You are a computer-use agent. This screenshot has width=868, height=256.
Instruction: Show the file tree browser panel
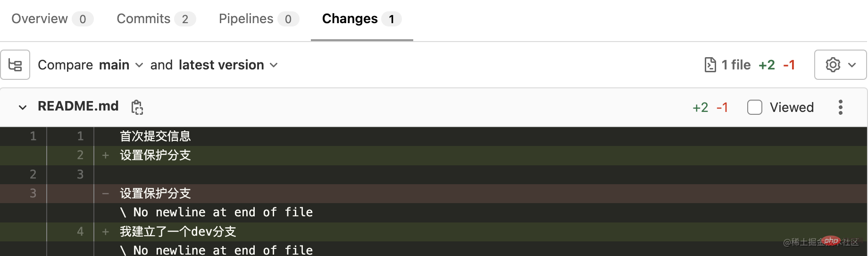click(x=15, y=65)
